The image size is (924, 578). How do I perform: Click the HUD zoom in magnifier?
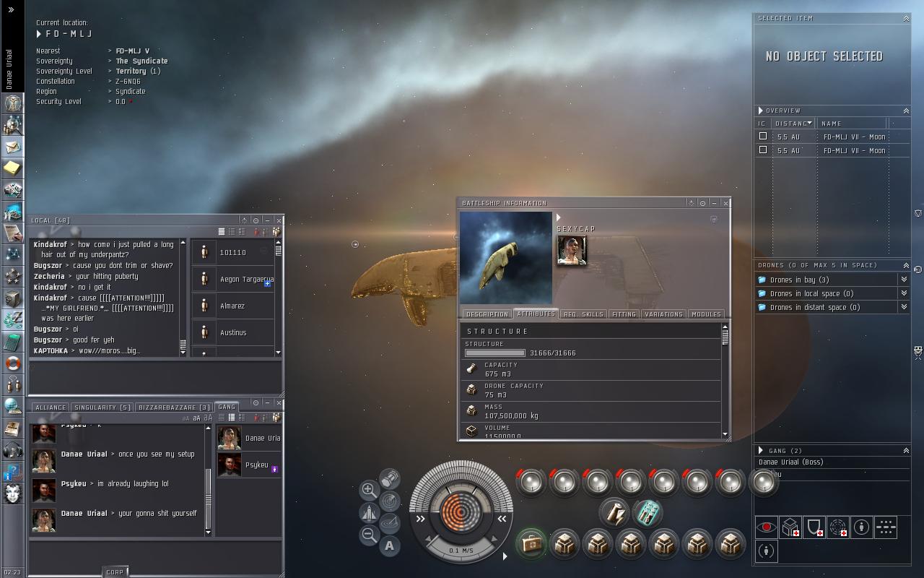(369, 489)
